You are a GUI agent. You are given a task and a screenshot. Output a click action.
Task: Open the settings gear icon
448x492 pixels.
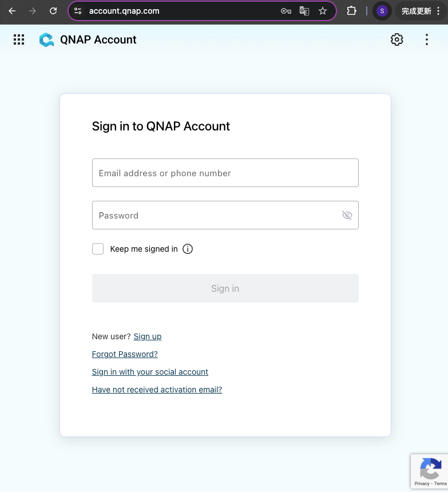click(397, 39)
